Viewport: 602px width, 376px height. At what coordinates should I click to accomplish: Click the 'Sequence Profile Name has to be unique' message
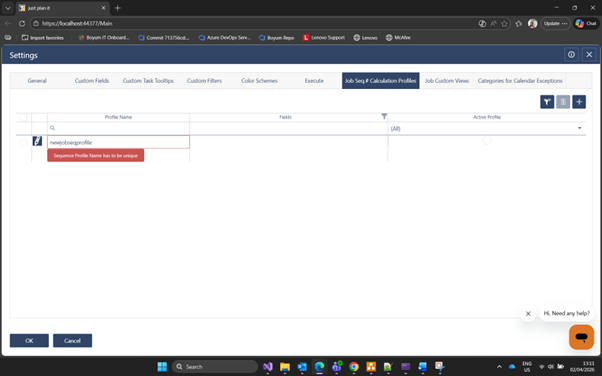[96, 156]
